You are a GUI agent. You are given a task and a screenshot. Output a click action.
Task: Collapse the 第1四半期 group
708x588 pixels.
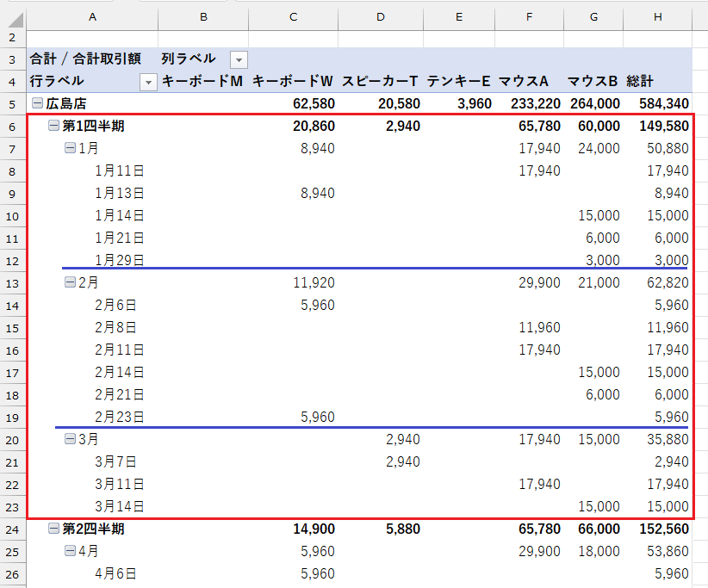click(x=53, y=127)
